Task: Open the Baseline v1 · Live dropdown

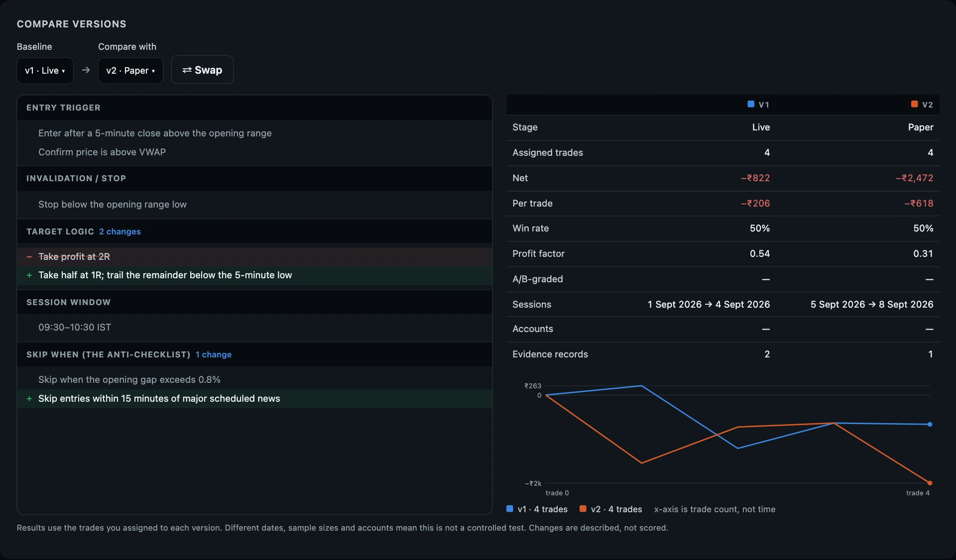Action: click(45, 70)
